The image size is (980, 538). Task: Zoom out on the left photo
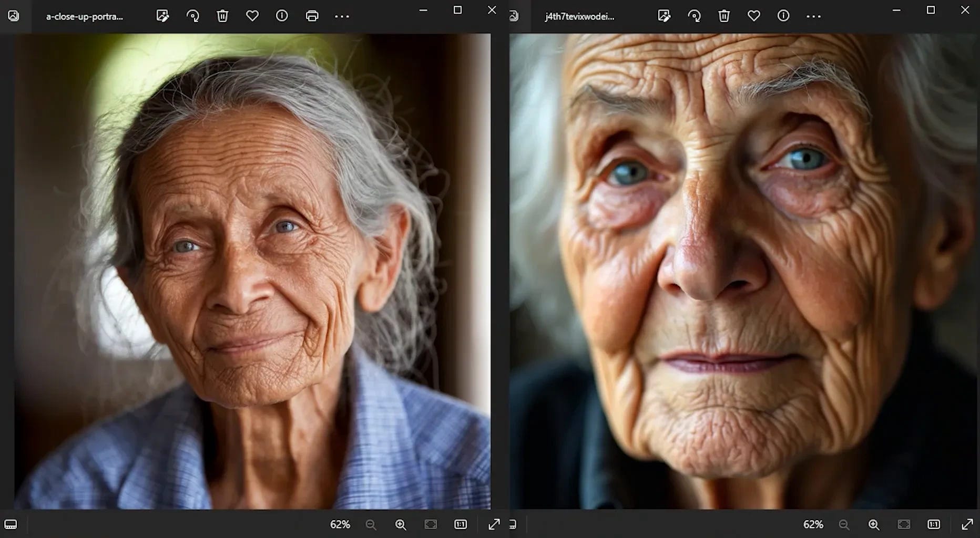pyautogui.click(x=371, y=524)
